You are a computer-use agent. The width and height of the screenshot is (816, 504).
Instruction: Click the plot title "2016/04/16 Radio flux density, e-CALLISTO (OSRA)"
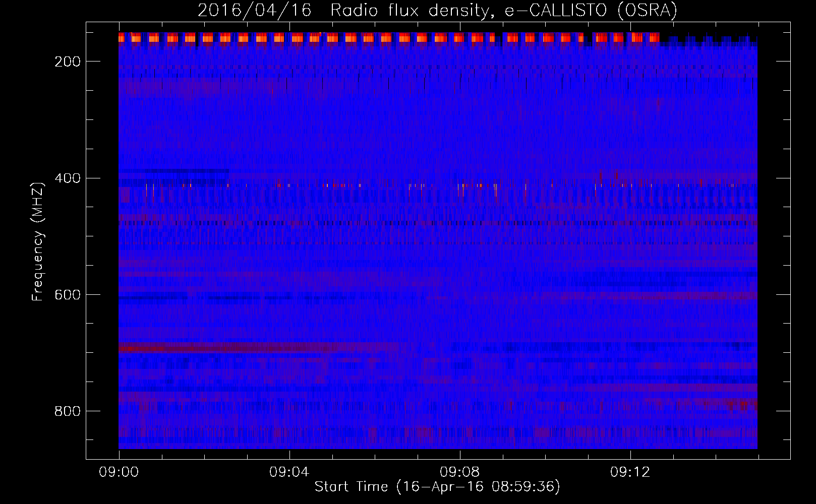pos(437,10)
